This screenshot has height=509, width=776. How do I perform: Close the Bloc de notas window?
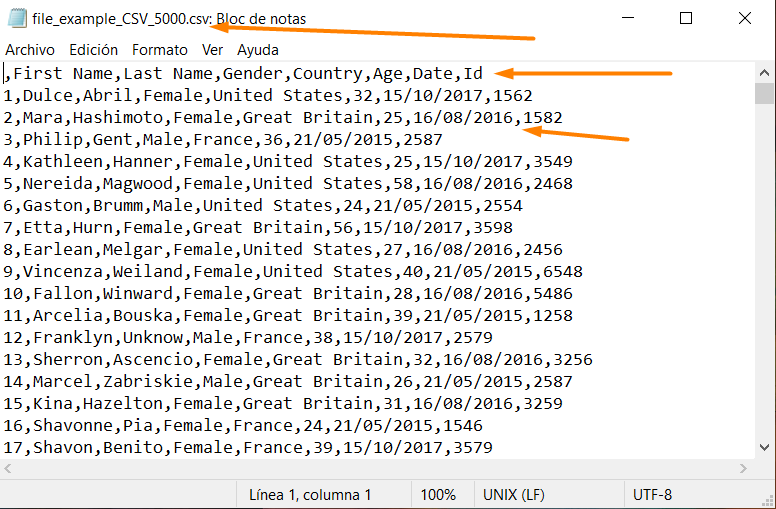[x=743, y=18]
